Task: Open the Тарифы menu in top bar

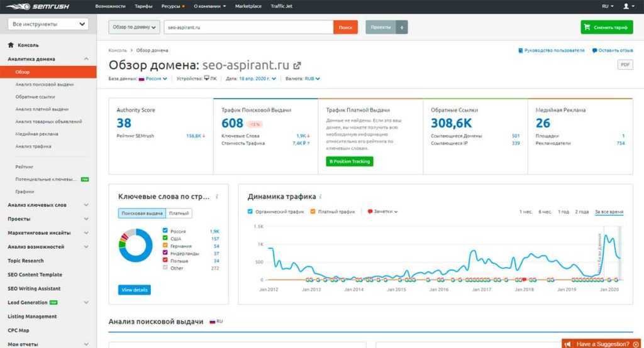Action: click(143, 6)
